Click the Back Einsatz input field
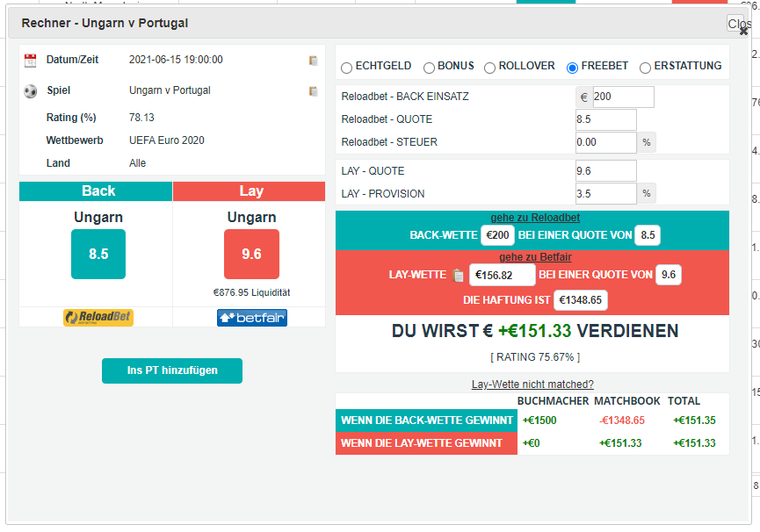This screenshot has width=760, height=532. [x=623, y=97]
